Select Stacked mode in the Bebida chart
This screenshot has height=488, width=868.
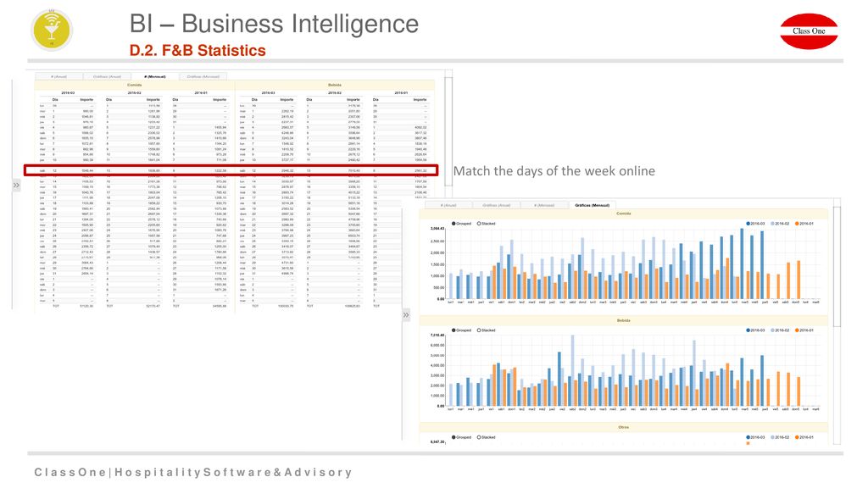pyautogui.click(x=486, y=330)
